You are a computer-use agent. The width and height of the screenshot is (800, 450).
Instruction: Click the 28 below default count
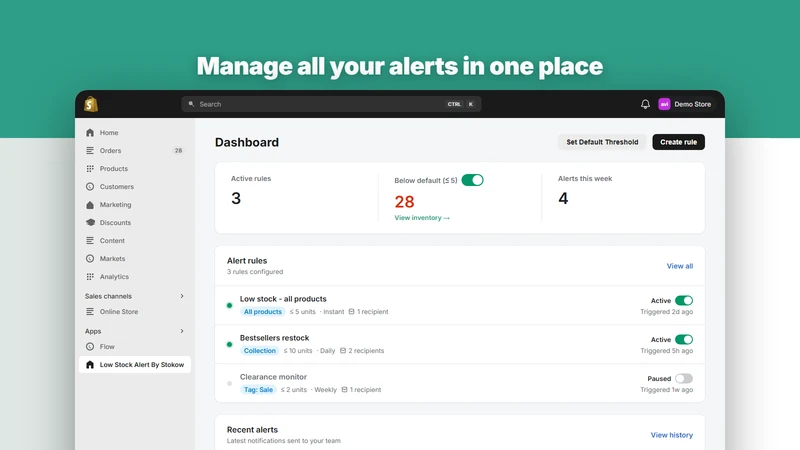tap(404, 202)
